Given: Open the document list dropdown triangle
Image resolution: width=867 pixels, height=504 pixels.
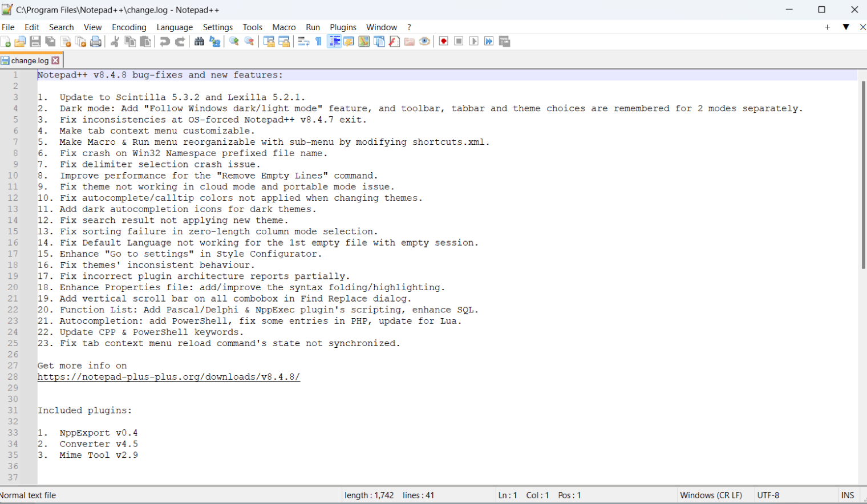Looking at the screenshot, I should click(x=846, y=27).
